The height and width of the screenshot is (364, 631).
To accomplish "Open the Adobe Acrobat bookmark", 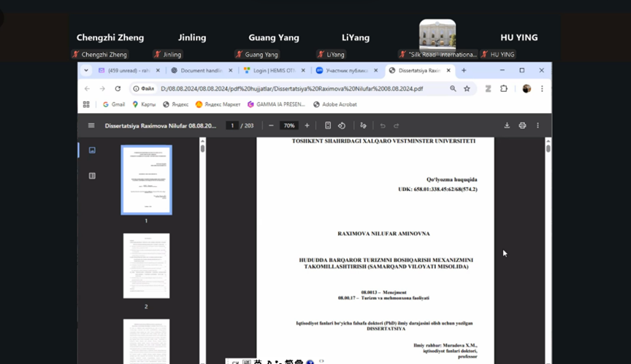I will (335, 104).
